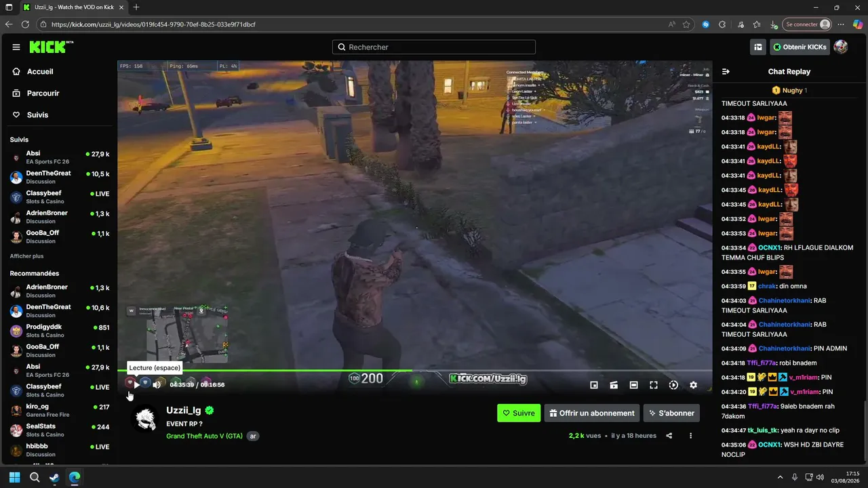868x488 pixels.
Task: Follow the channel with Suivre button
Action: pyautogui.click(x=519, y=413)
